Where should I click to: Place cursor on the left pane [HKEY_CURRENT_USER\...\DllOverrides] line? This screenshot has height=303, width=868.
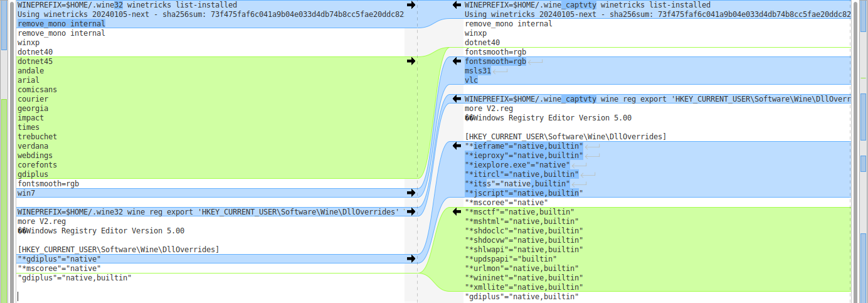118,250
